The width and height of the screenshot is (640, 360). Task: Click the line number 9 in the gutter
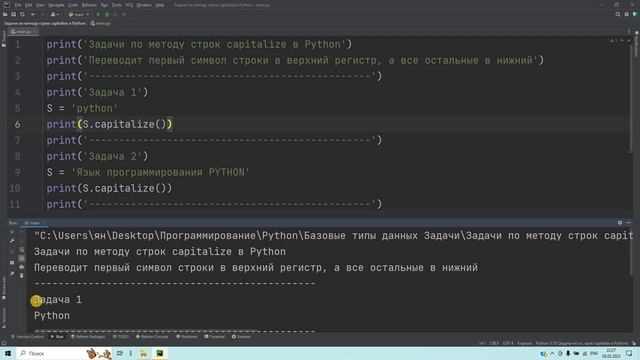(x=17, y=172)
